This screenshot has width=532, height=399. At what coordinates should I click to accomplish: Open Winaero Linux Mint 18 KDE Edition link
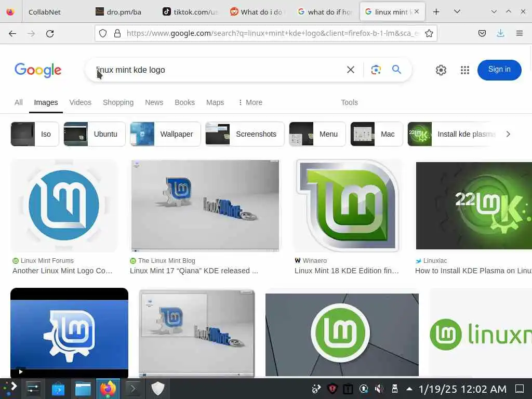click(347, 271)
